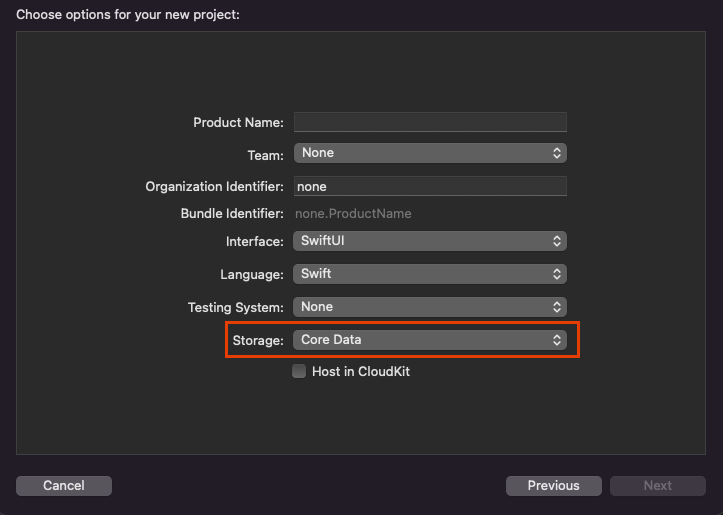Viewport: 723px width, 515px height.
Task: Click the Bundle Identifier value none.ProductName
Action: pyautogui.click(x=353, y=213)
